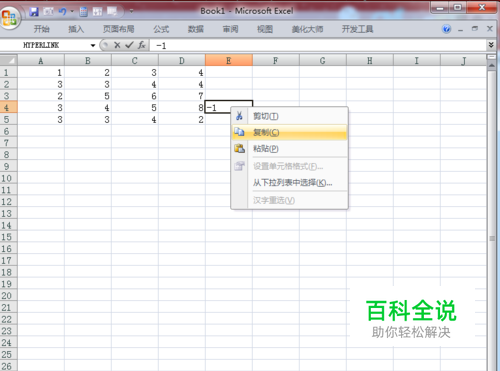Select column D header
The image size is (500, 371).
pos(182,61)
